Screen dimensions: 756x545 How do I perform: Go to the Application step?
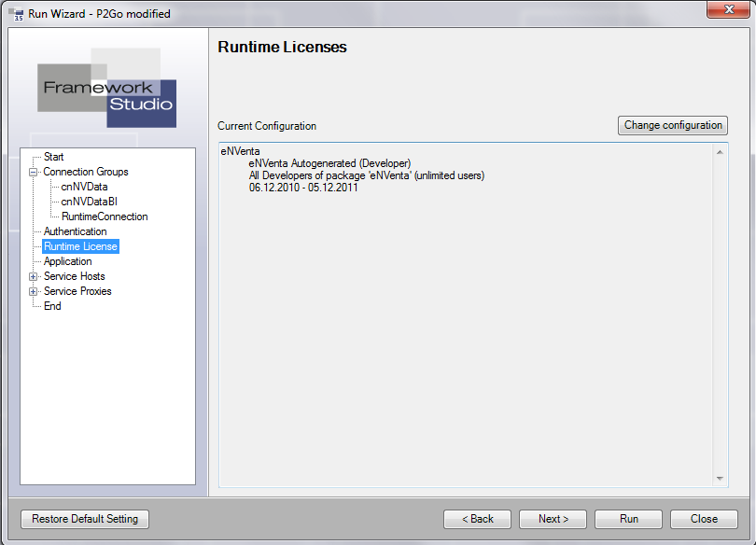(68, 261)
